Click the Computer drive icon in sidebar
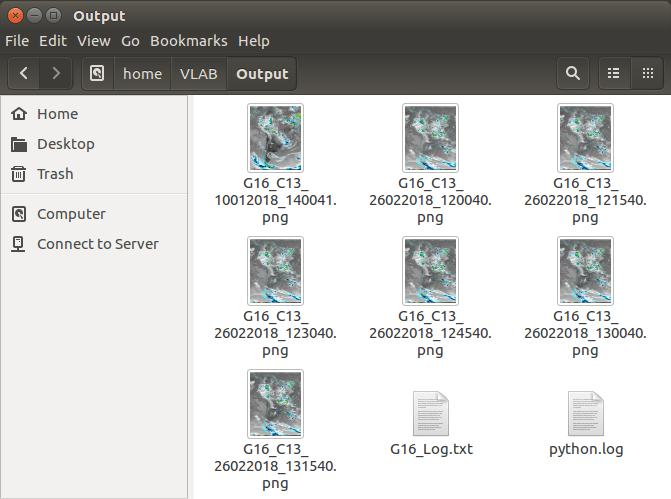Viewport: 671px width, 499px height. pos(19,214)
